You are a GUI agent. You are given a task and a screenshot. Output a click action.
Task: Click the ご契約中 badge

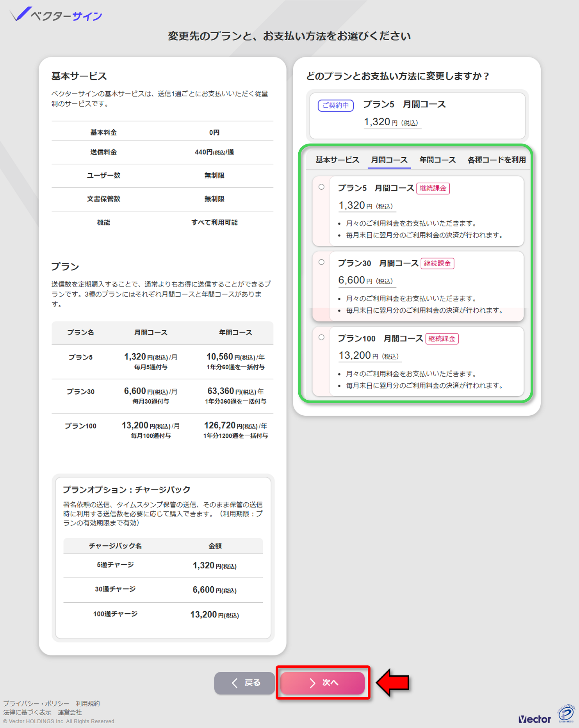pos(336,105)
